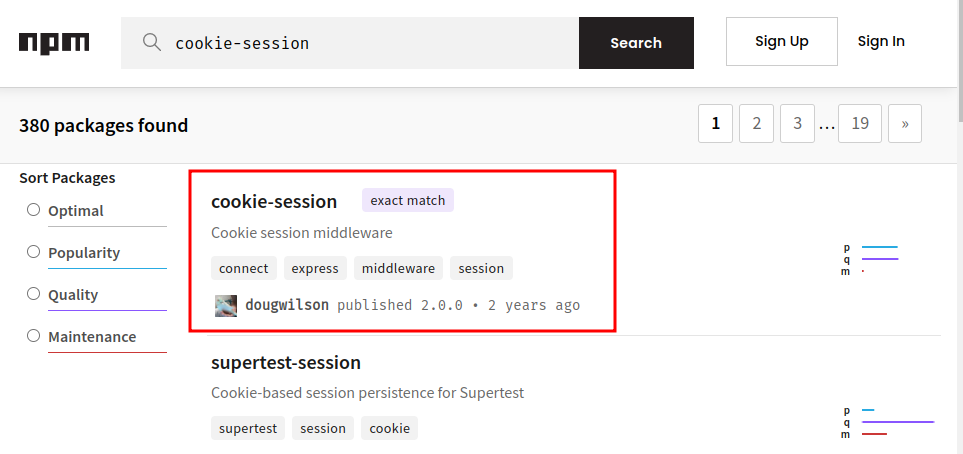
Task: Click the express keyword tag
Action: 316,268
